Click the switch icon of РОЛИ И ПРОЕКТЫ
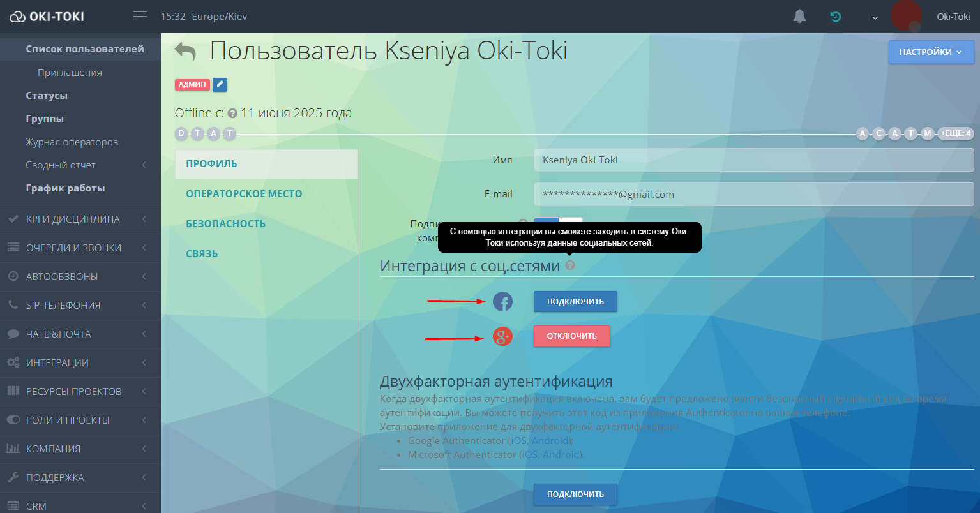 click(13, 420)
